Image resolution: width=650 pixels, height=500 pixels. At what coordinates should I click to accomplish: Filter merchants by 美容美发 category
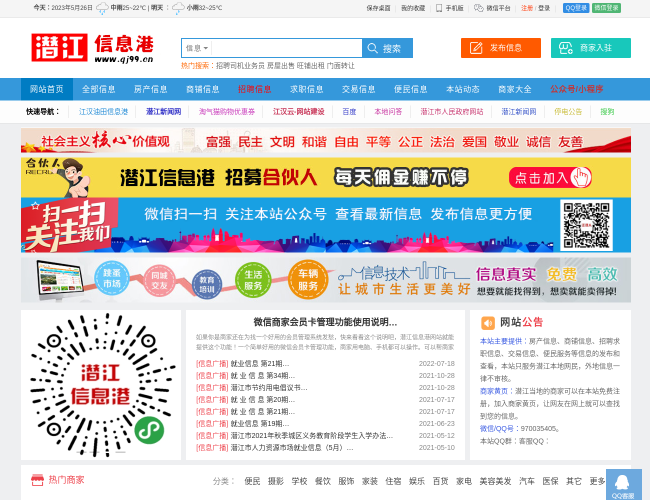coord(495,481)
